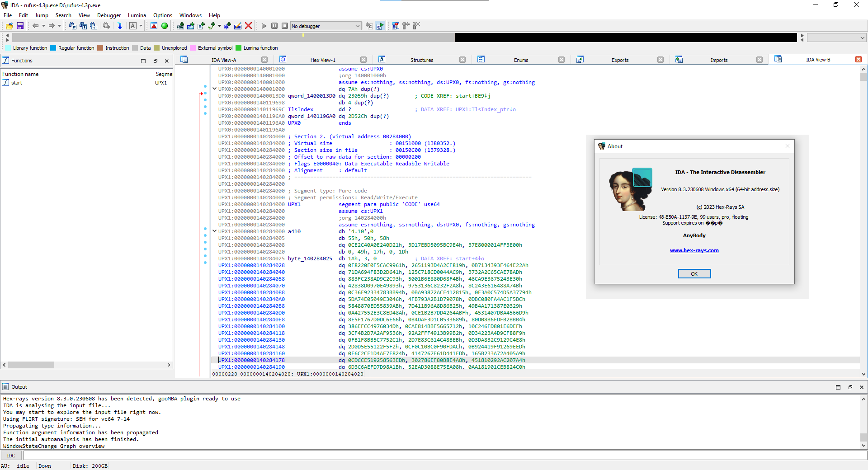868x470 pixels.
Task: Select the start function row
Action: pyautogui.click(x=86, y=83)
